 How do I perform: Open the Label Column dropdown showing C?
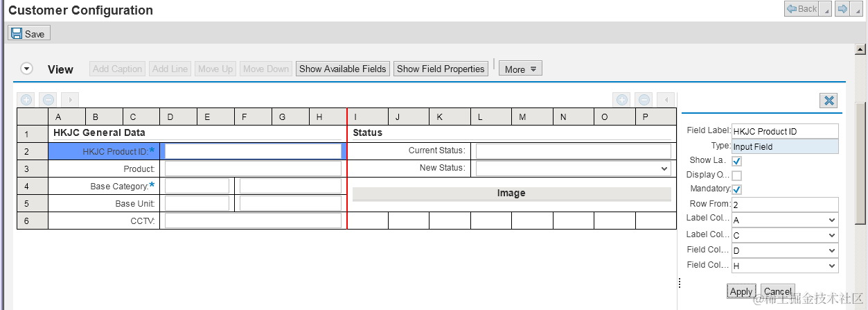point(785,235)
